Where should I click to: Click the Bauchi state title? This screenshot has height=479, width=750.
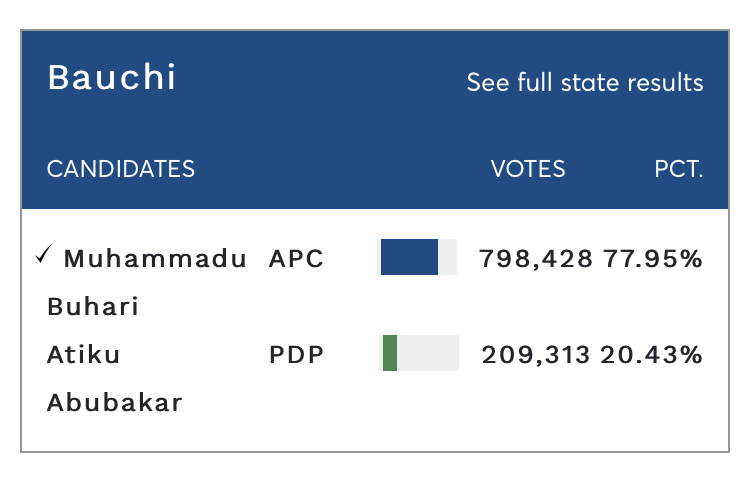tap(112, 77)
